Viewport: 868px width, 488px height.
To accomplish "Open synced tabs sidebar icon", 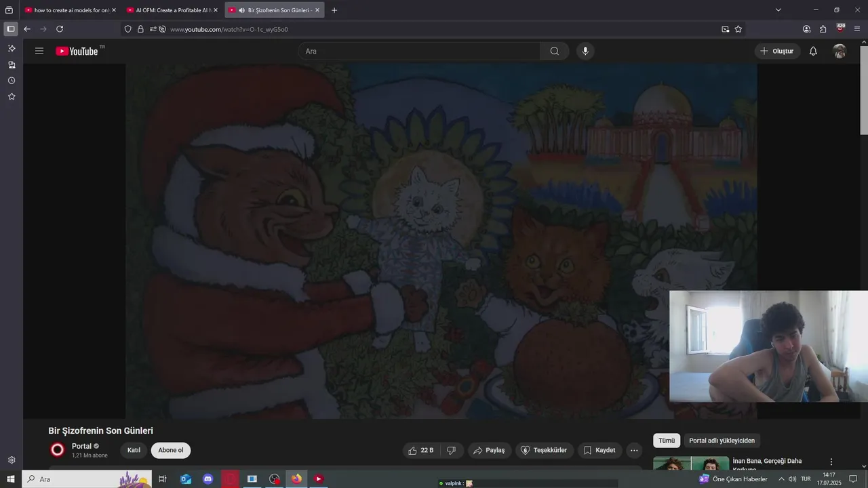I will tap(12, 65).
